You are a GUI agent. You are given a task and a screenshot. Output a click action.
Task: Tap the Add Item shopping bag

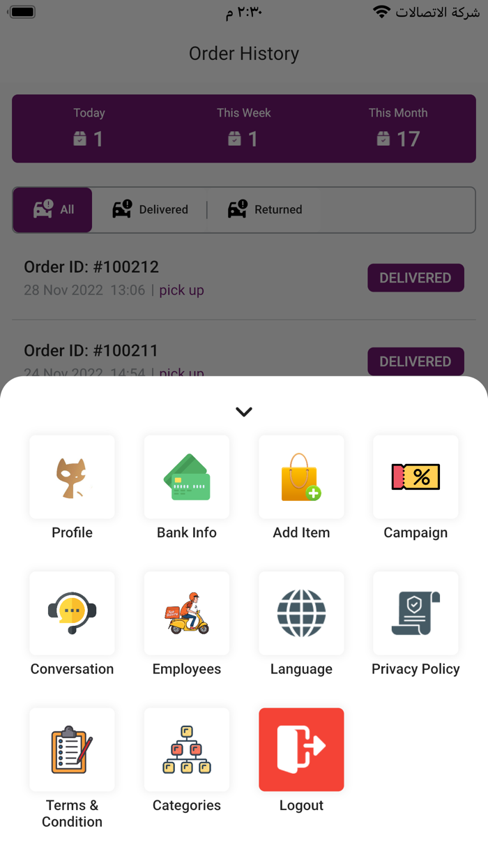(301, 477)
